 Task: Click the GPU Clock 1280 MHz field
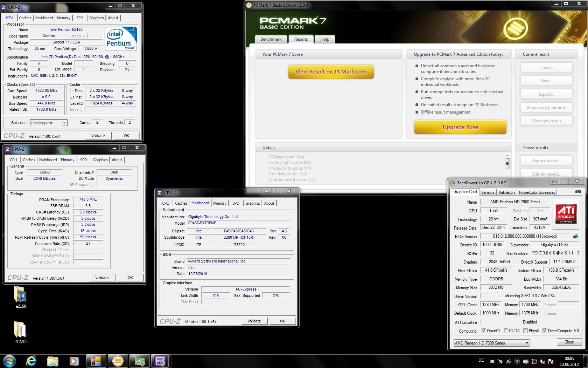pyautogui.click(x=491, y=305)
